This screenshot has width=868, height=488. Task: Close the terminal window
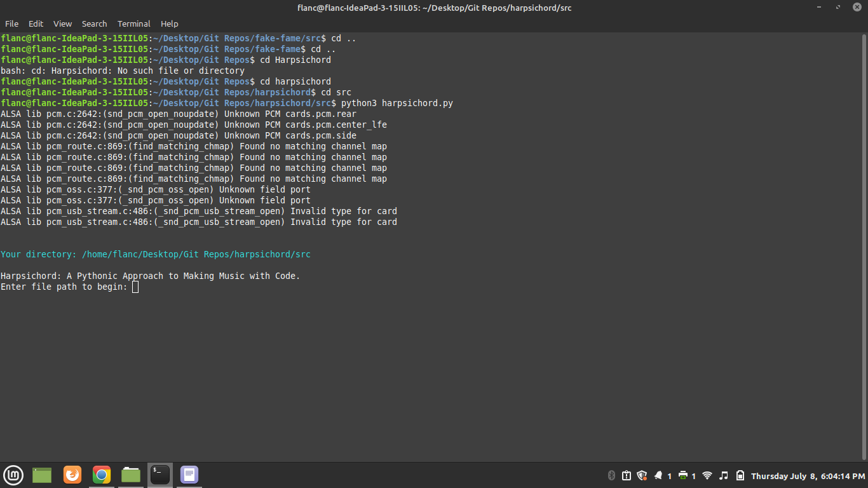point(857,8)
